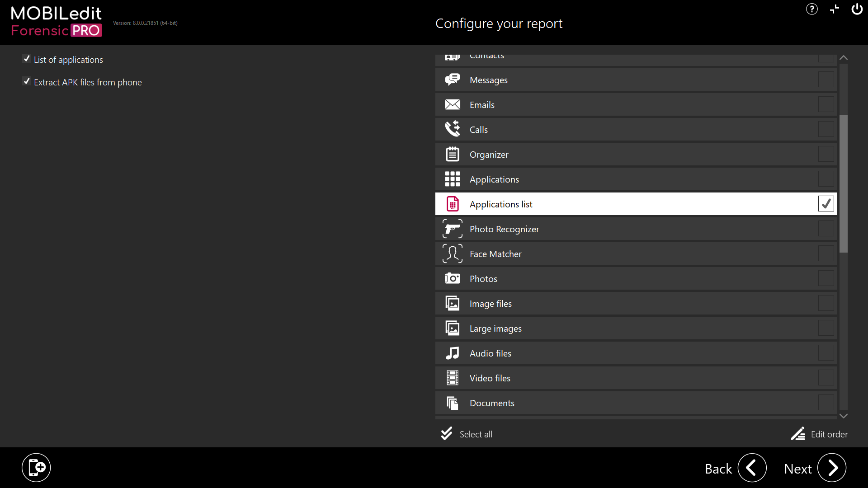The height and width of the screenshot is (488, 868).
Task: Click the Photo Recognizer gun icon
Action: point(452,229)
